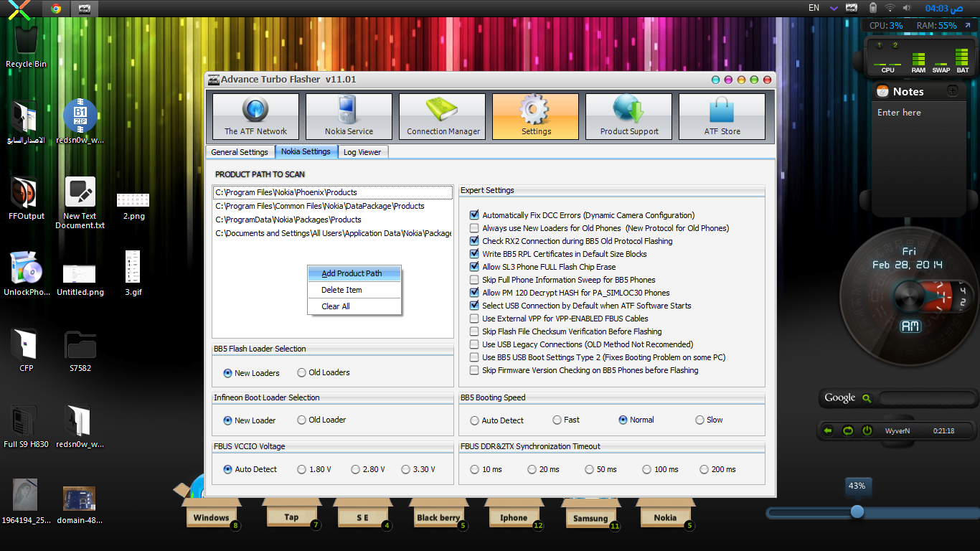Enable Use External VPP for FBUS Cables

[474, 319]
